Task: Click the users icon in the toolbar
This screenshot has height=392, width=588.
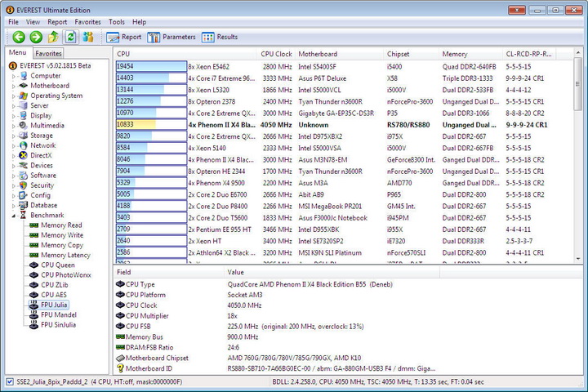Action: [88, 37]
